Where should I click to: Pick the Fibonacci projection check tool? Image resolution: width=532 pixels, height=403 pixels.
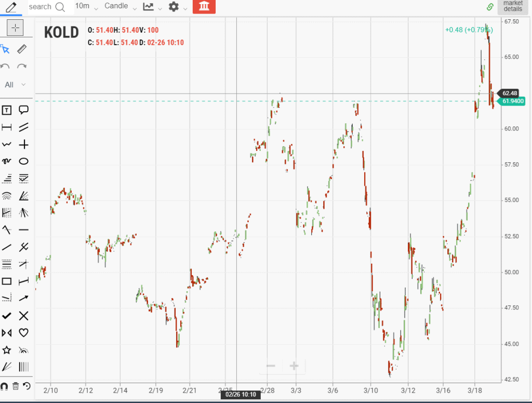coord(23,178)
